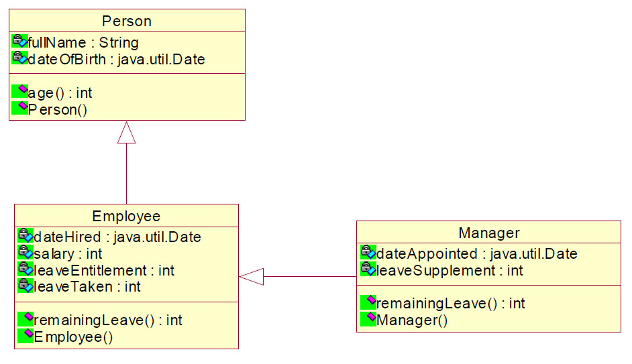The width and height of the screenshot is (632, 364).
Task: Click the inheritance arrowhead below Person
Action: tap(127, 133)
